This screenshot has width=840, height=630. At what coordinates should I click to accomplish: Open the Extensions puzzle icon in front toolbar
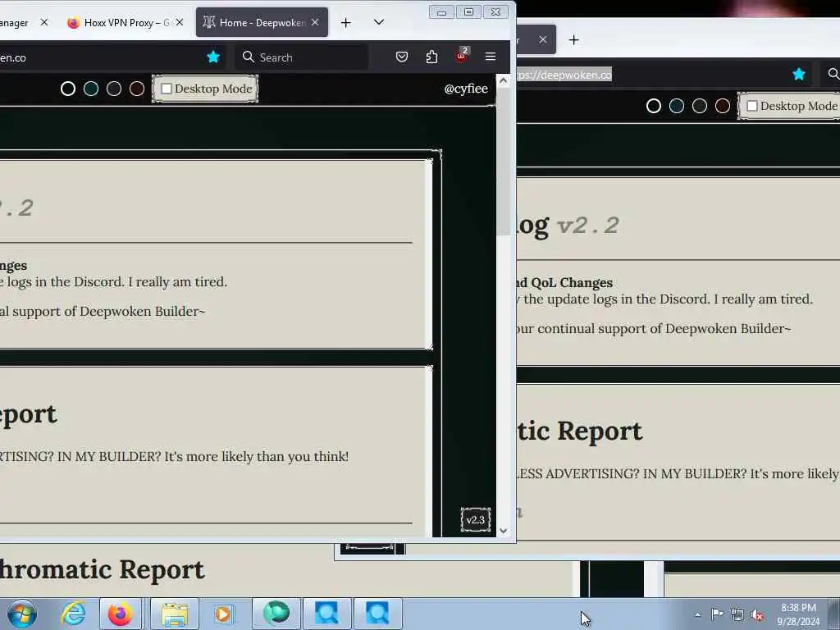click(x=431, y=57)
